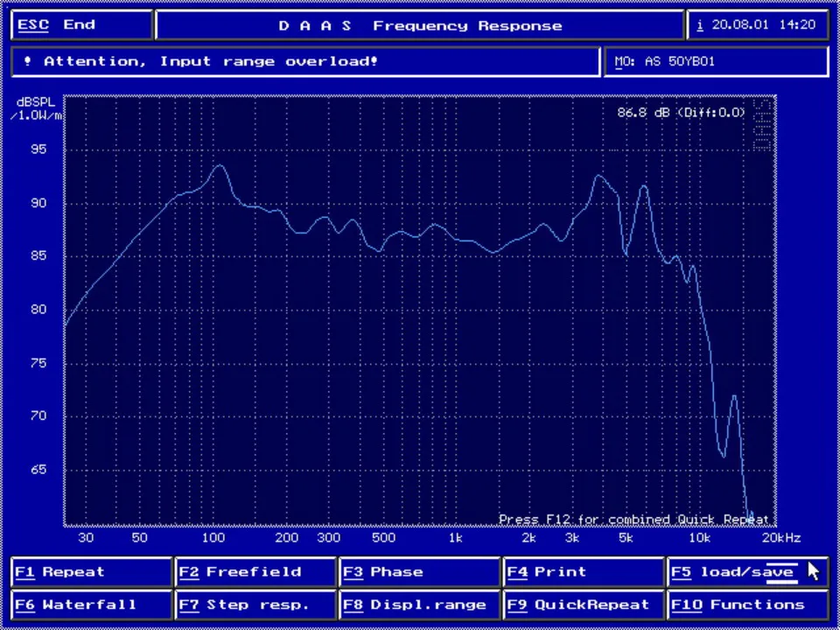
Task: Click the 86.8 dB (Diff:0.0) readout
Action: 681,113
